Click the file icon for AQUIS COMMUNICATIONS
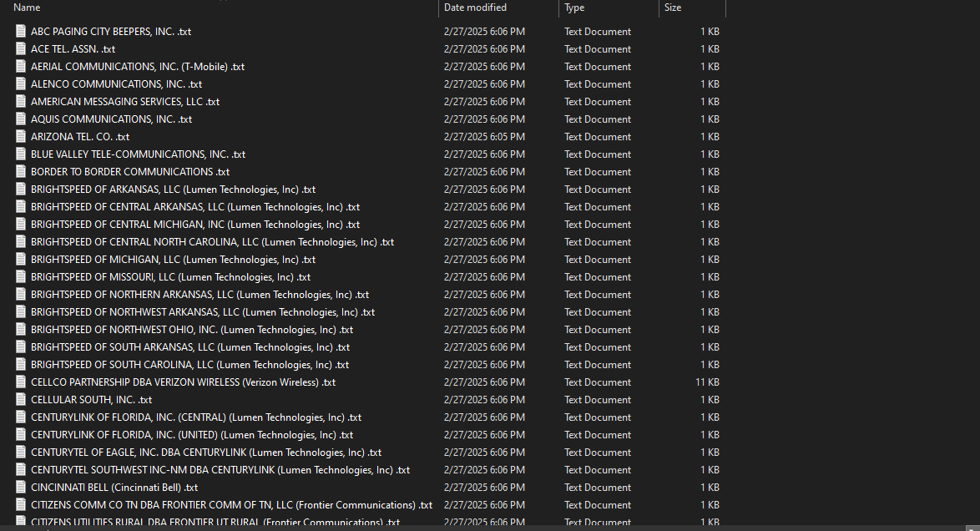Viewport: 980px width, 531px height. [x=21, y=119]
